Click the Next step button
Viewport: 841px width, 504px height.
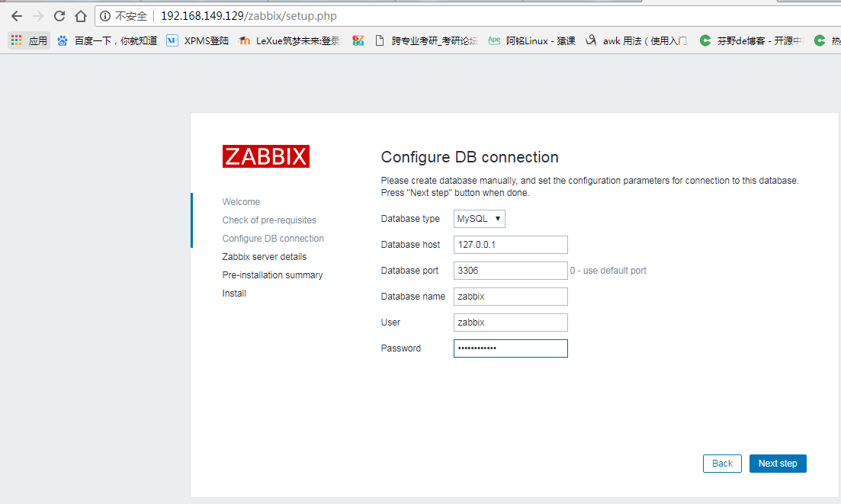point(778,464)
